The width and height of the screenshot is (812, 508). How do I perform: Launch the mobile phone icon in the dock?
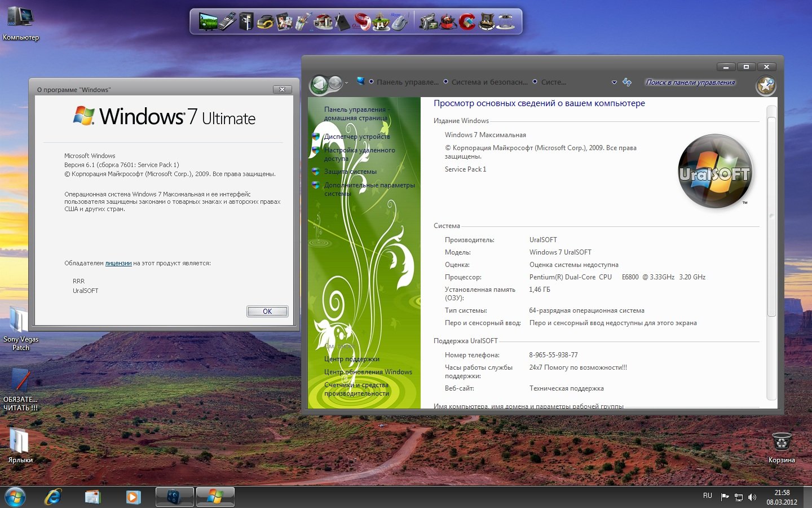point(227,21)
